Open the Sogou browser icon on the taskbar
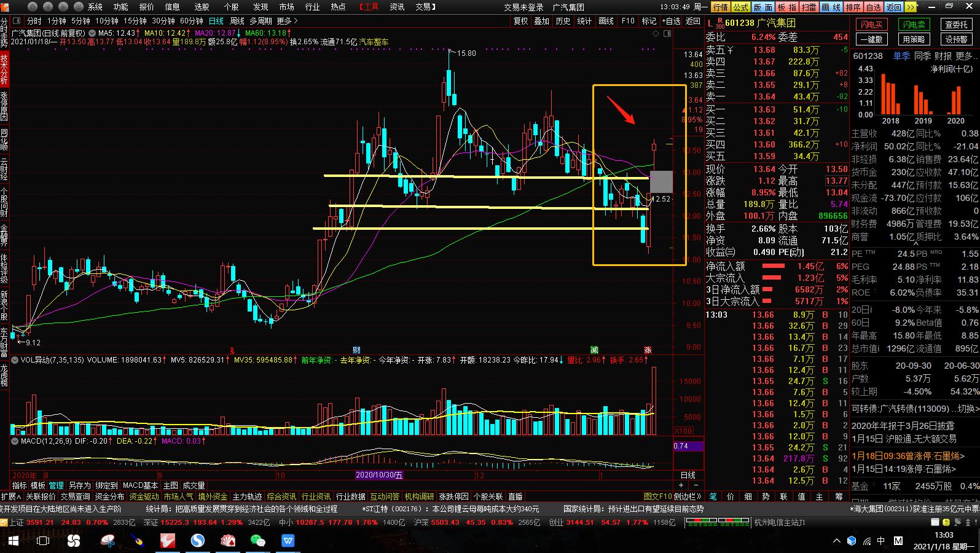This screenshot has width=980, height=553. [x=198, y=541]
